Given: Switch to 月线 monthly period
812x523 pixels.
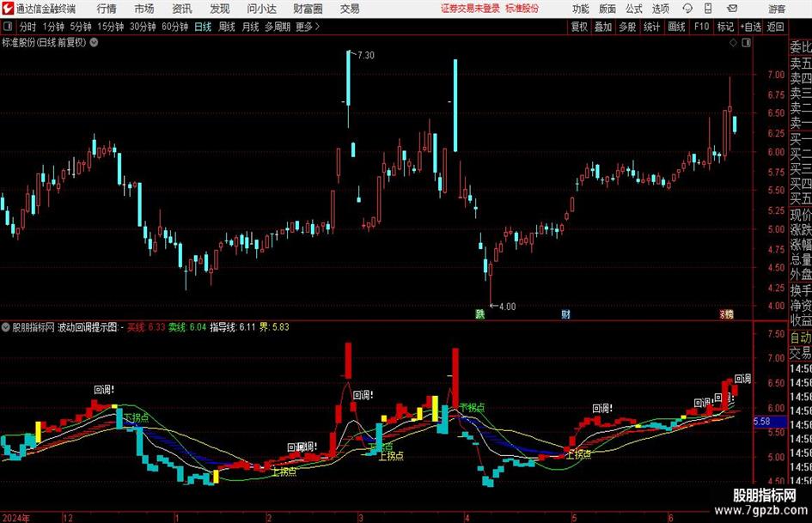Looking at the screenshot, I should 251,27.
